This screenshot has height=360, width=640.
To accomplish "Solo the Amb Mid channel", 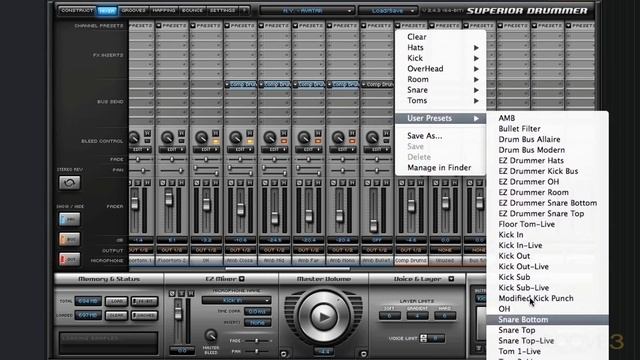I will click(275, 182).
